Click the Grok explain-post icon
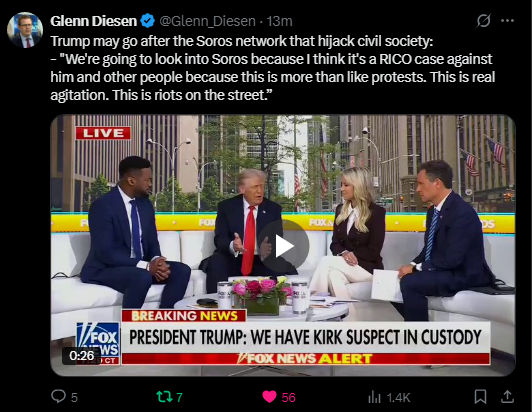This screenshot has width=532, height=412. [x=483, y=21]
